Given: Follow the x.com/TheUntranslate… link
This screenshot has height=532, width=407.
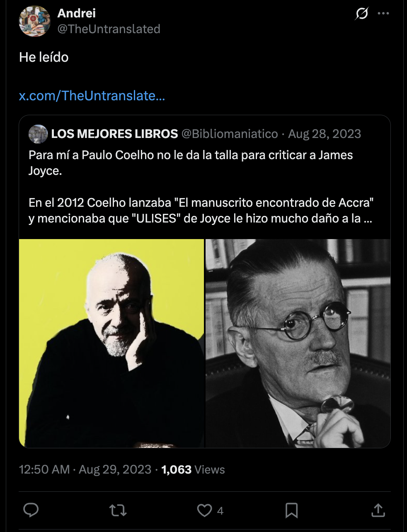Looking at the screenshot, I should (x=92, y=96).
